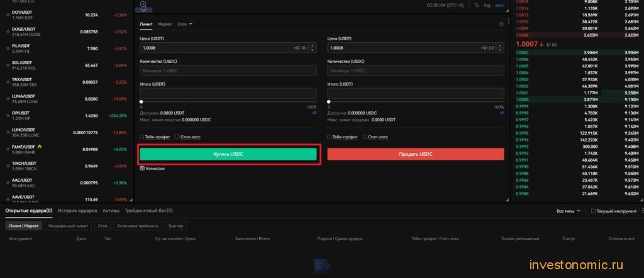Click the 1.0008 ask price row
This screenshot has width=644, height=278.
577,35
